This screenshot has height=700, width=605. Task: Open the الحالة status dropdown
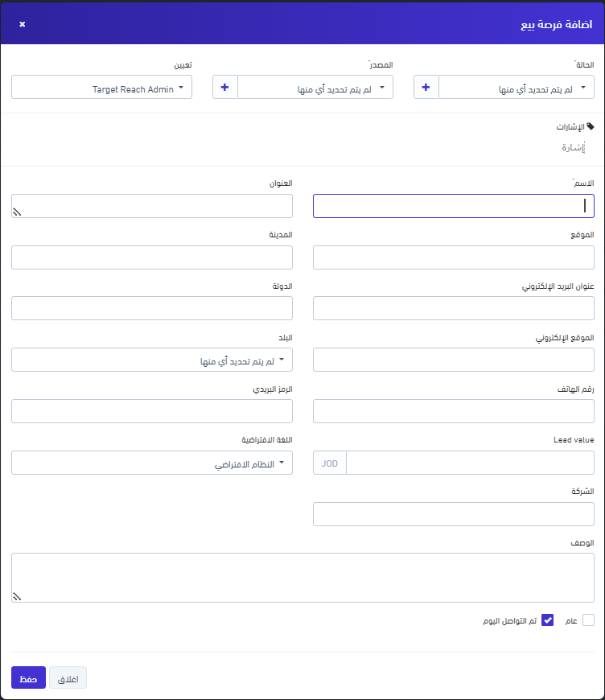[516, 87]
